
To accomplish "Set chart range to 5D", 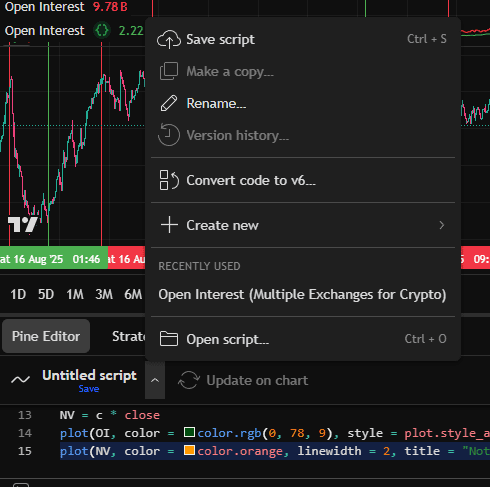I will tap(46, 294).
